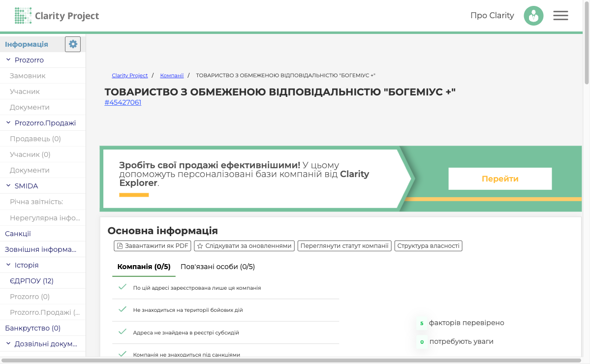
Task: Click the checkmark beside the combat-zone check
Action: pyautogui.click(x=122, y=309)
